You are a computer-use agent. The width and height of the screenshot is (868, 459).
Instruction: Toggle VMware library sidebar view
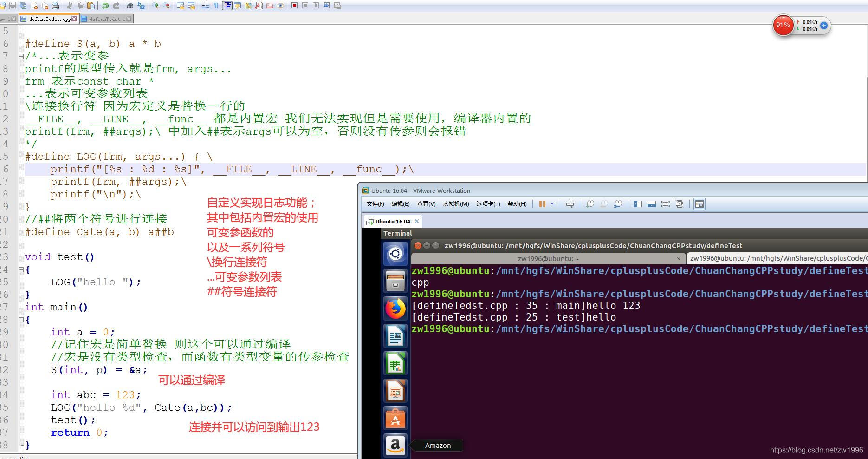click(x=638, y=204)
